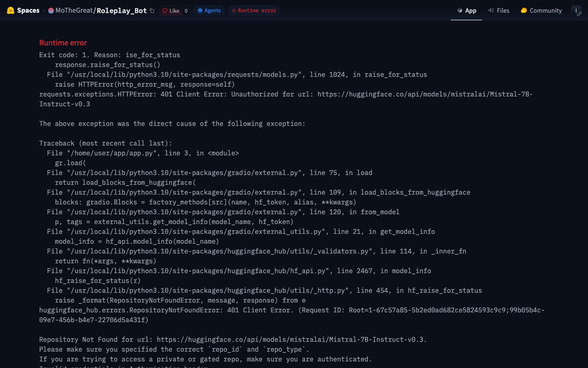Click the '/home/user/app/app.py' line 3 entry
Screen dimensions: 588x368
pyautogui.click(x=143, y=153)
